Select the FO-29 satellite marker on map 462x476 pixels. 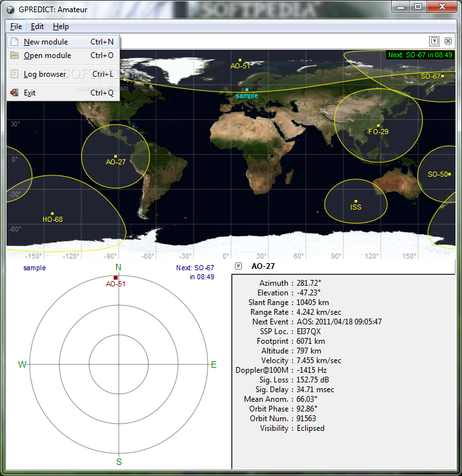click(x=378, y=126)
